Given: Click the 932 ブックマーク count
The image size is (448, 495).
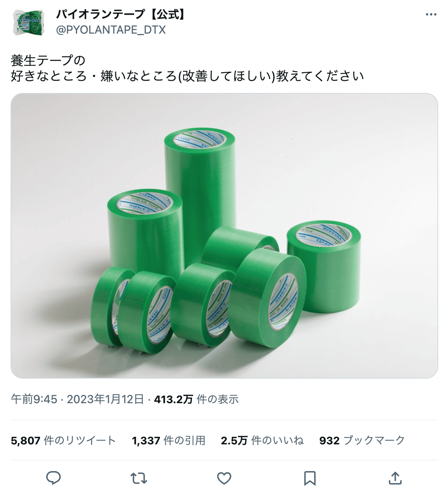Looking at the screenshot, I should click(362, 440).
